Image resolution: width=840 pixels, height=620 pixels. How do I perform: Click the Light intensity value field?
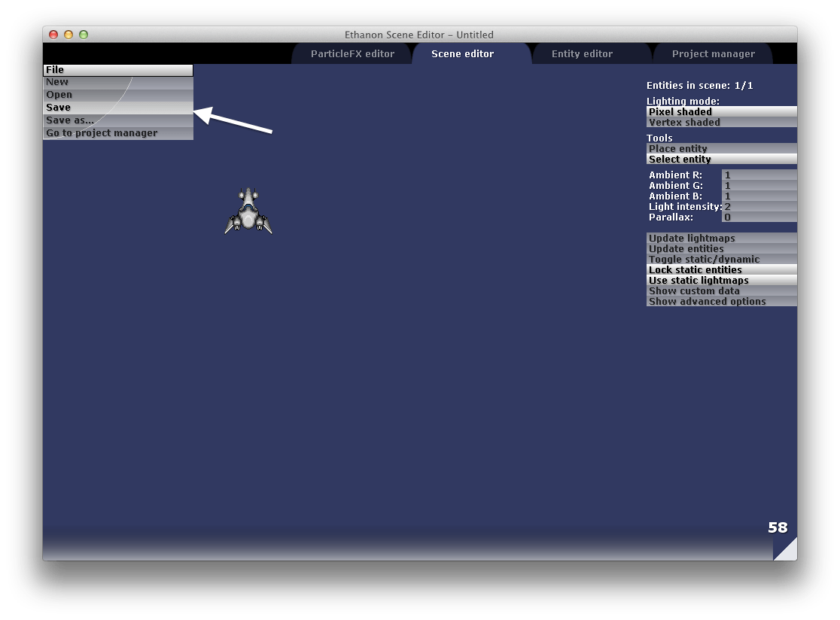click(x=758, y=206)
